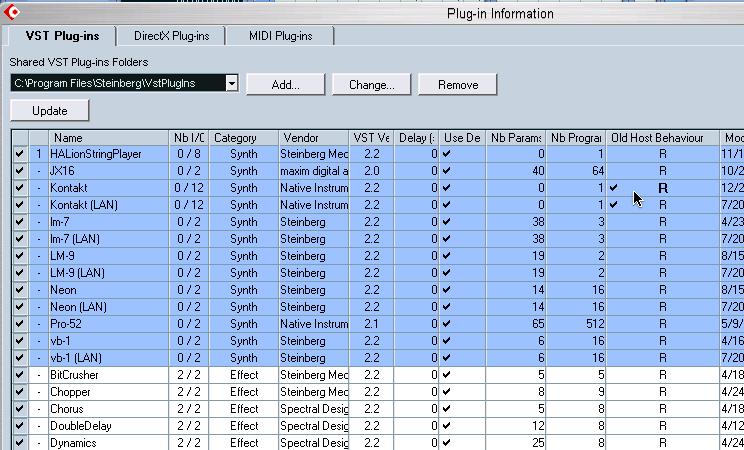
Task: Select the vb-1 plug-in name
Action: pos(60,341)
